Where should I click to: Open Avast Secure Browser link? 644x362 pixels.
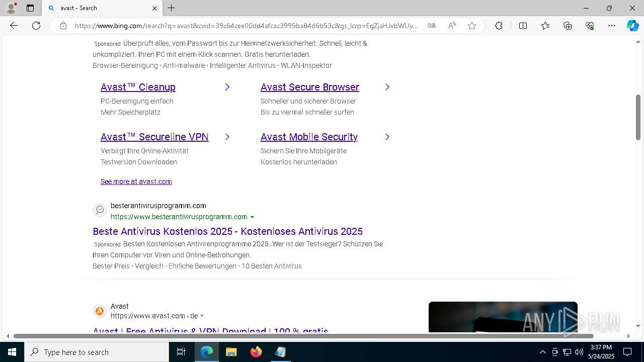click(310, 87)
